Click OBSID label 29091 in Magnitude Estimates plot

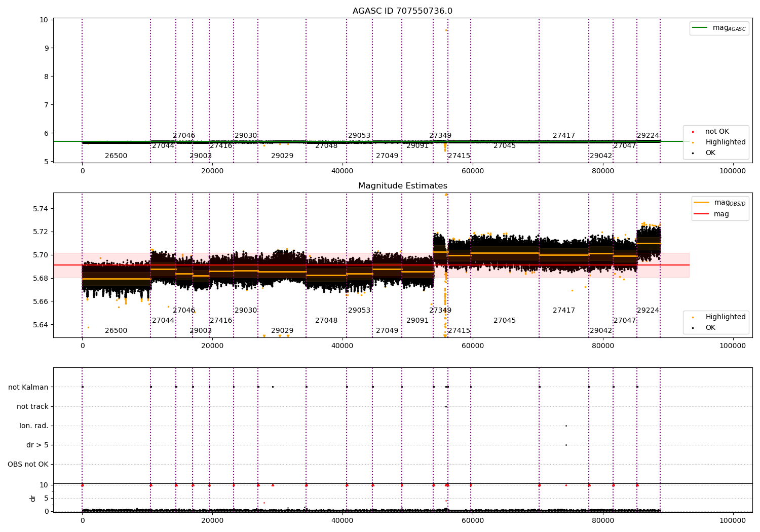pos(417,320)
